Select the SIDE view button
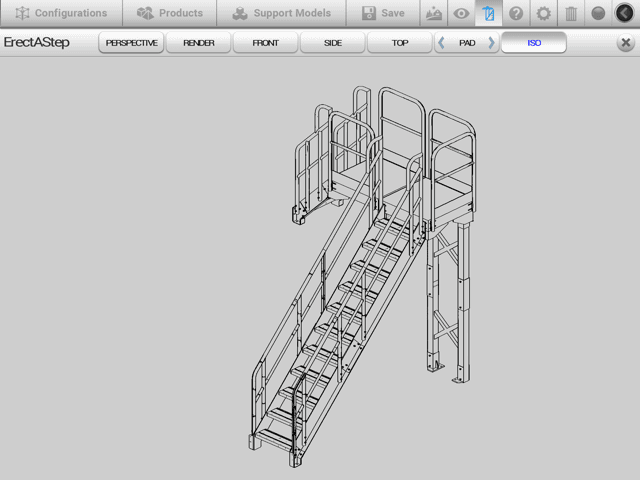640x480 pixels. (x=333, y=43)
